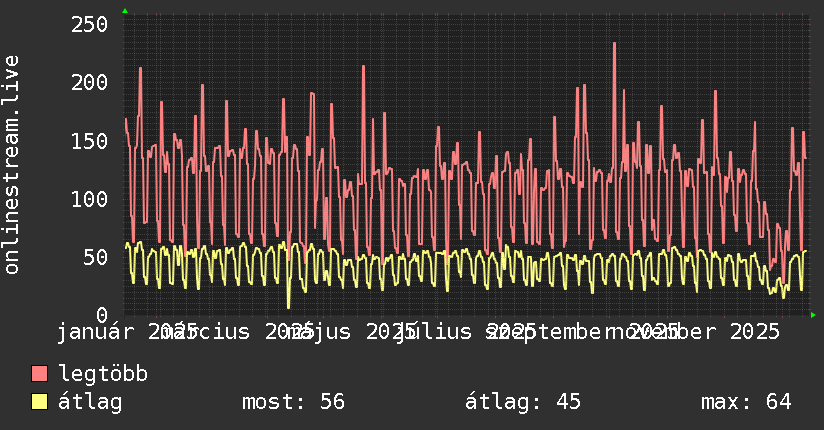Click the átlag: 45 statistic
Viewport: 824px width, 430px height.
pyautogui.click(x=523, y=402)
